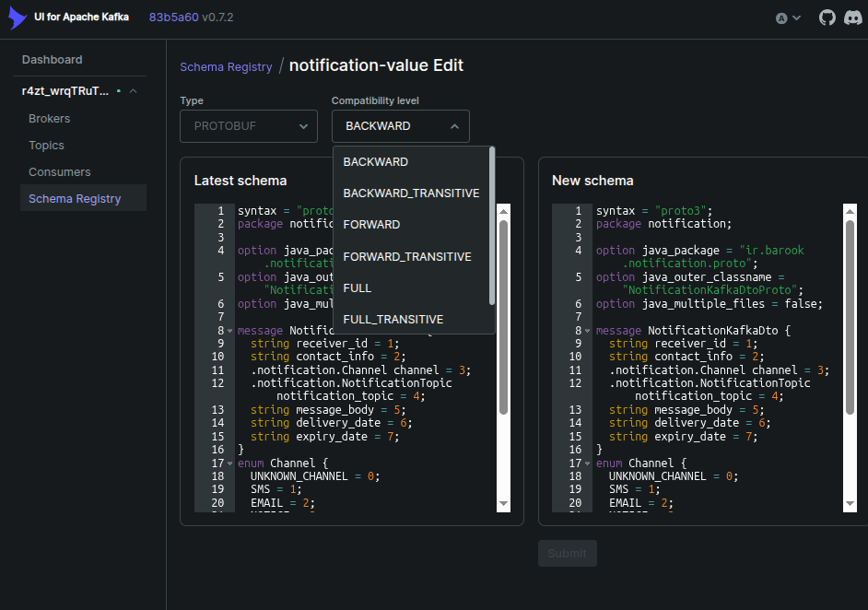
Task: Click the compatibility options list scrollbar
Action: click(492, 226)
